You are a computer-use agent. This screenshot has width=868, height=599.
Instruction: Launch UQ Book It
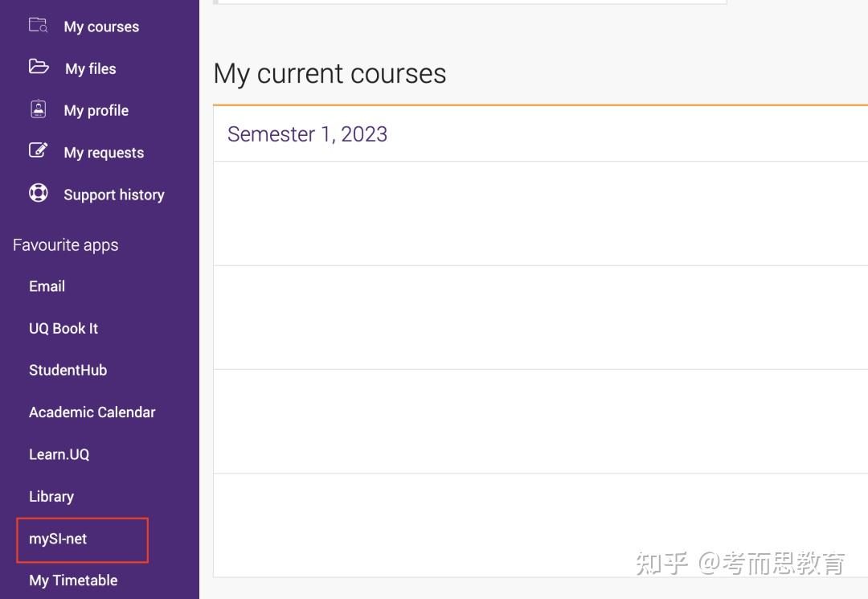click(63, 328)
